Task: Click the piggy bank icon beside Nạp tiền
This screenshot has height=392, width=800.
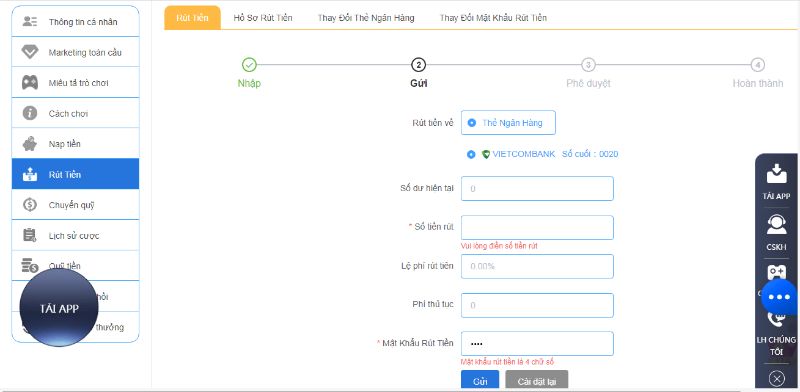Action: [x=30, y=144]
